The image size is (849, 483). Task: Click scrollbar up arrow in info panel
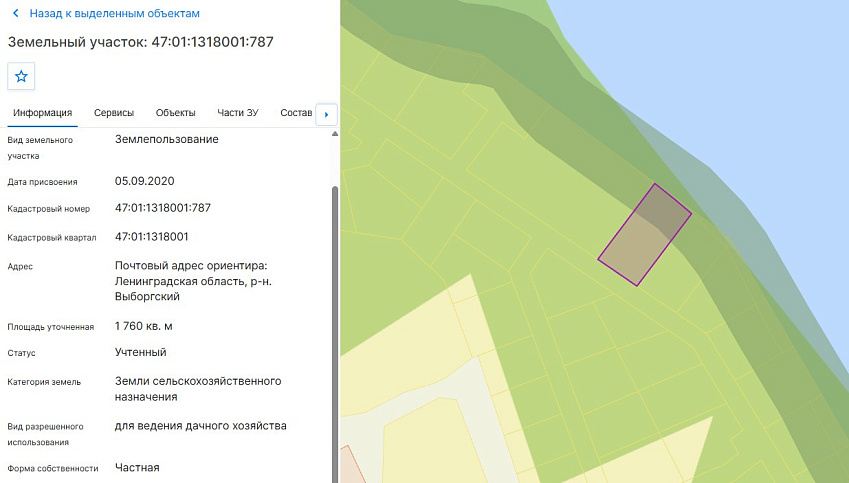335,134
